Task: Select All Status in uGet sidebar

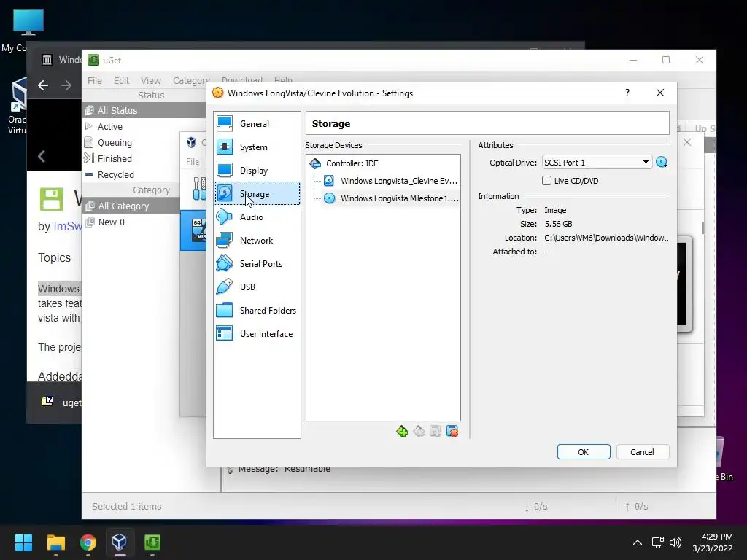Action: [x=144, y=111]
